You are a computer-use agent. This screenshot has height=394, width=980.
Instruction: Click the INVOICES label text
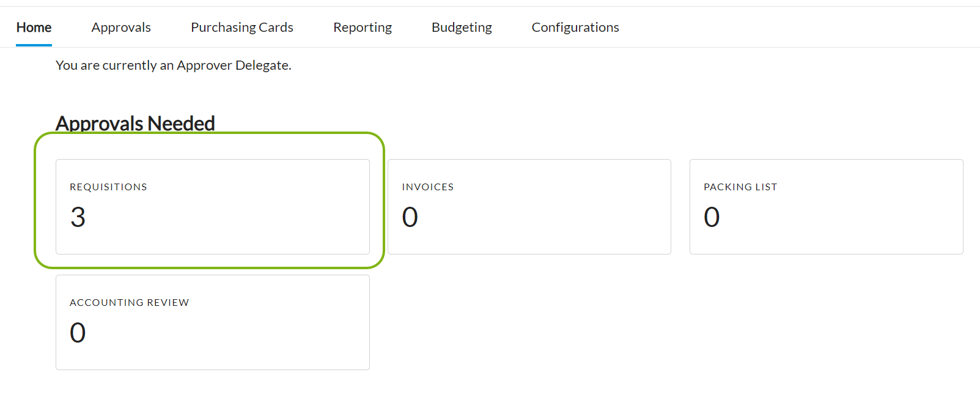click(x=428, y=187)
